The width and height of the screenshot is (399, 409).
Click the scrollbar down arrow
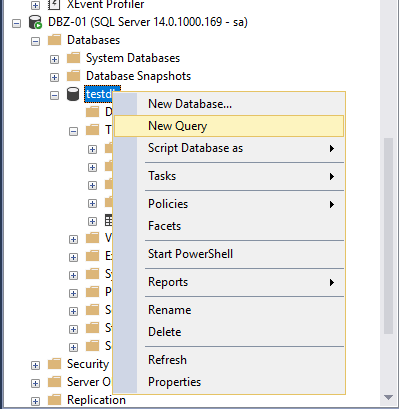(x=388, y=397)
